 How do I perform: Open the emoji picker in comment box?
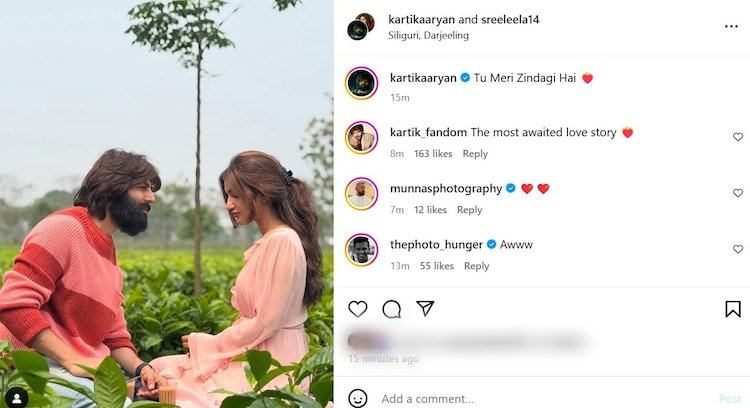pyautogui.click(x=358, y=398)
